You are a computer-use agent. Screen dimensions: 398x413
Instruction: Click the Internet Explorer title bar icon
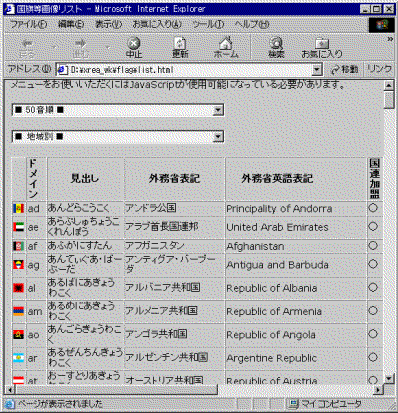pos(10,9)
